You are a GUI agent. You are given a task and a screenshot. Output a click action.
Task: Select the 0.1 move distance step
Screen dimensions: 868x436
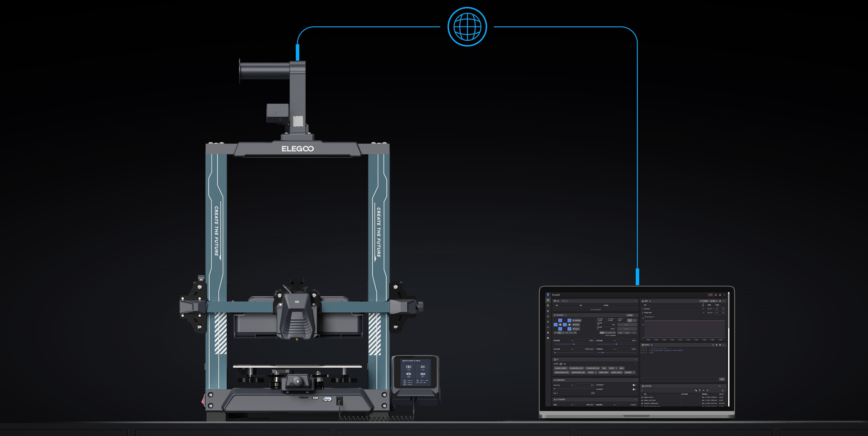coord(556,333)
